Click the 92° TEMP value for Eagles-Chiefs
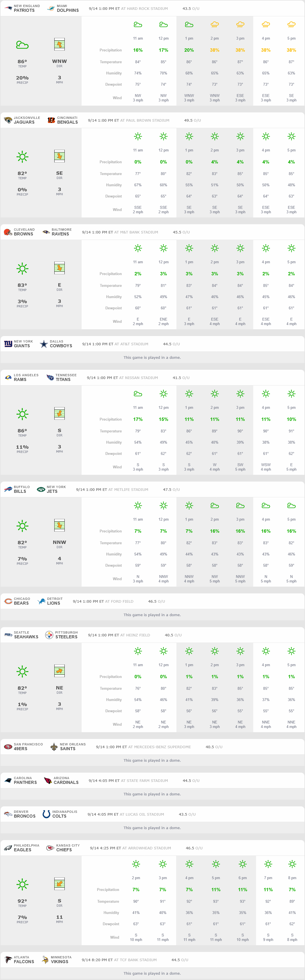The height and width of the screenshot is (980, 305). coord(22,901)
